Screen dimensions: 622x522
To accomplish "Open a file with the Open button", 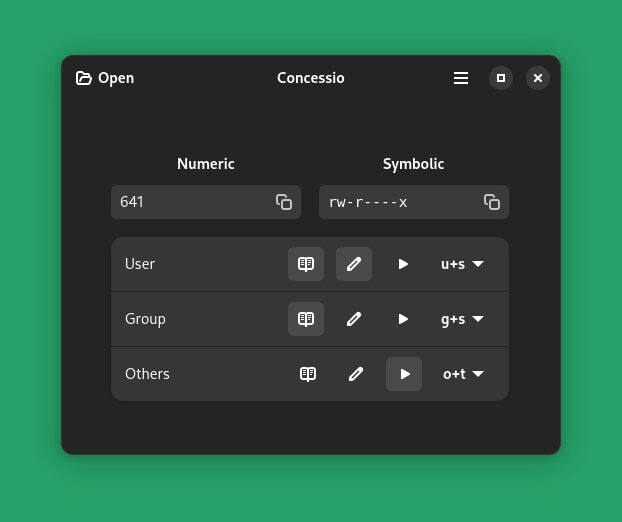I will point(105,78).
